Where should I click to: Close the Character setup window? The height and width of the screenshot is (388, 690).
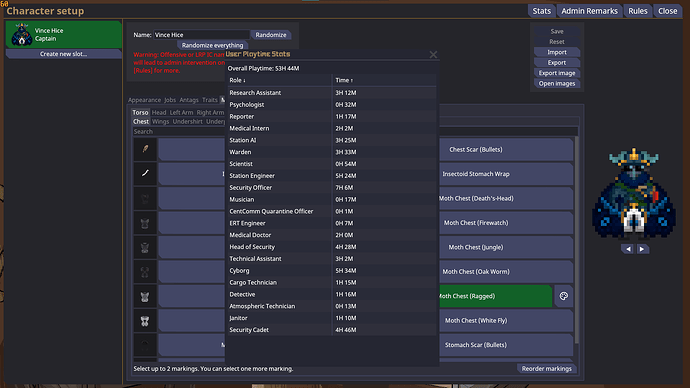pos(668,11)
